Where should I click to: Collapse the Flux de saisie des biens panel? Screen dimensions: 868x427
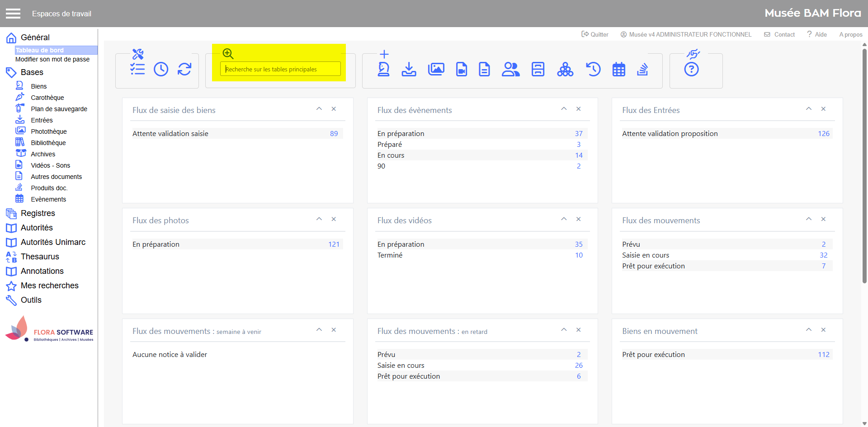pos(319,109)
